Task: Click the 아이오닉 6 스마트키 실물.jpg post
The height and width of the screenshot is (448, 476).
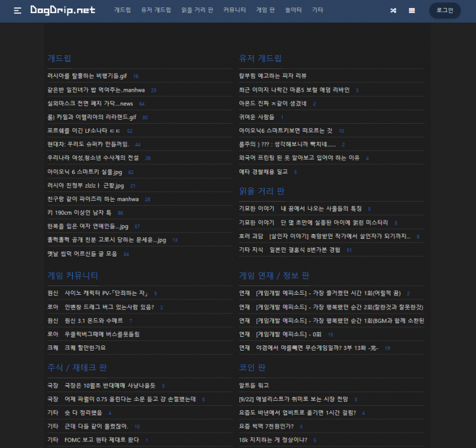Action: tap(83, 172)
